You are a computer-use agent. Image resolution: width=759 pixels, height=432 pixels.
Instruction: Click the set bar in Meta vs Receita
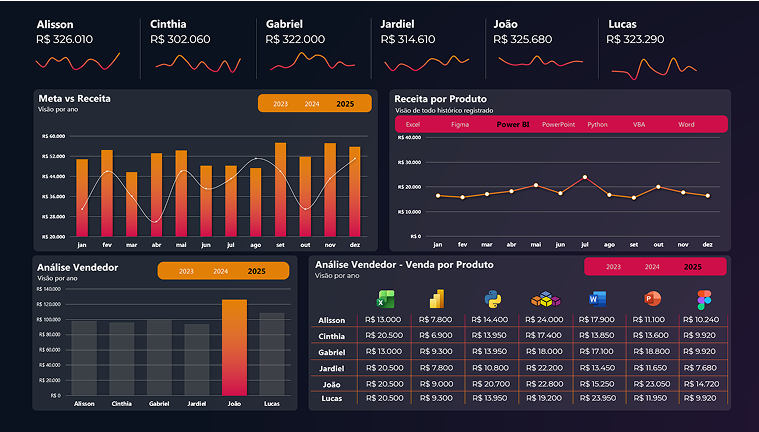280,190
